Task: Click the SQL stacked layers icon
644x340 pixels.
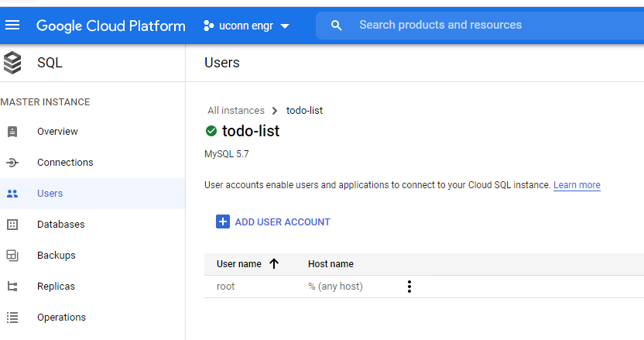Action: 12,63
